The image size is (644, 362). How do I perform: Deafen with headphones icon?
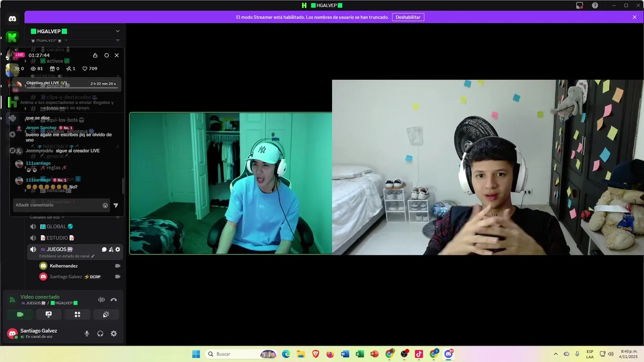(x=100, y=333)
